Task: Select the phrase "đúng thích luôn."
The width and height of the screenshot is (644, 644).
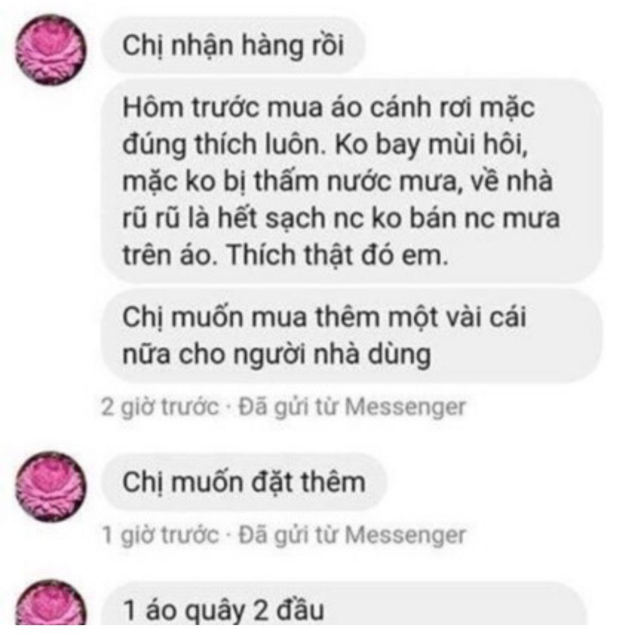Action: coord(225,145)
